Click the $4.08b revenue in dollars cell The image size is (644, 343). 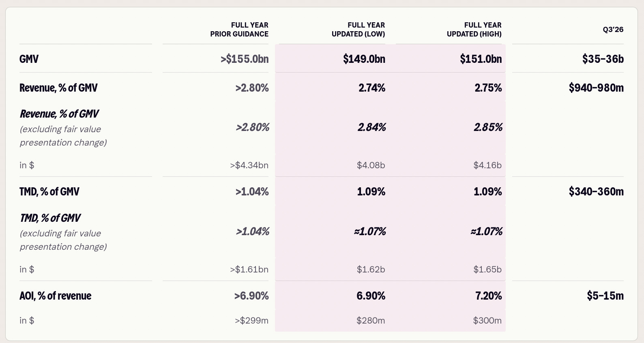pyautogui.click(x=371, y=165)
